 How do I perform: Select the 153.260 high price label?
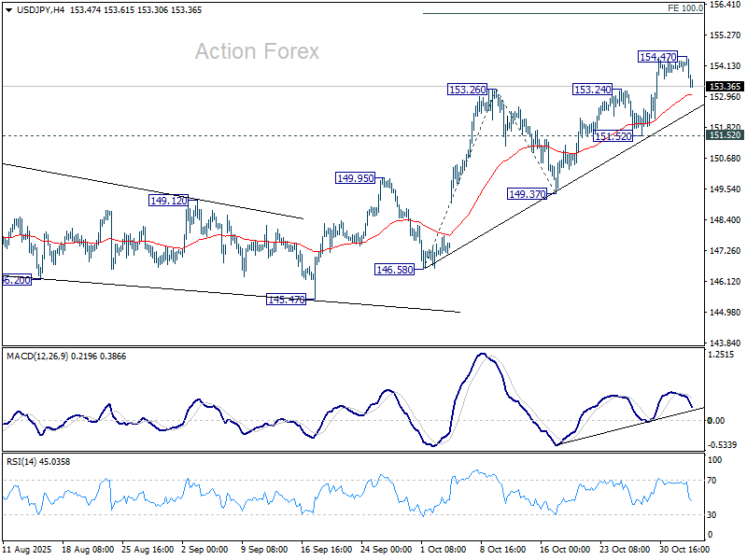[x=467, y=90]
